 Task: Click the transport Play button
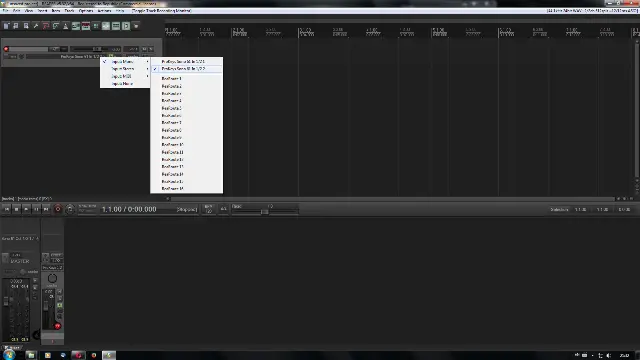(26, 209)
